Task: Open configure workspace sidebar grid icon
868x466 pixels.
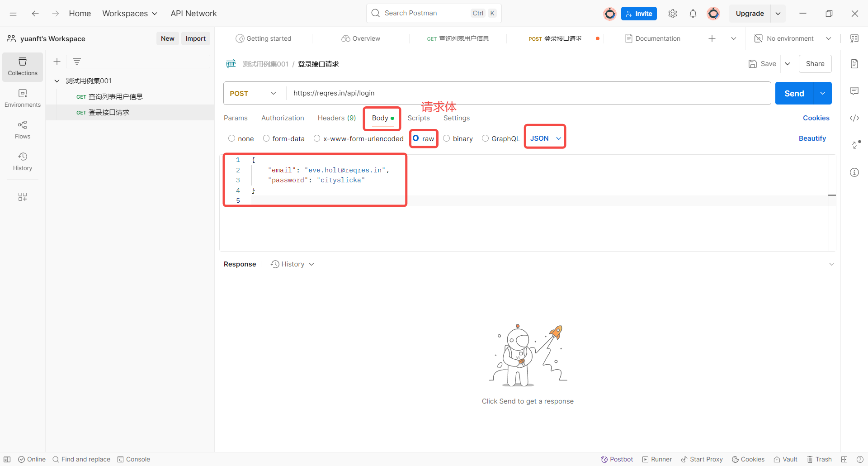Action: tap(23, 197)
